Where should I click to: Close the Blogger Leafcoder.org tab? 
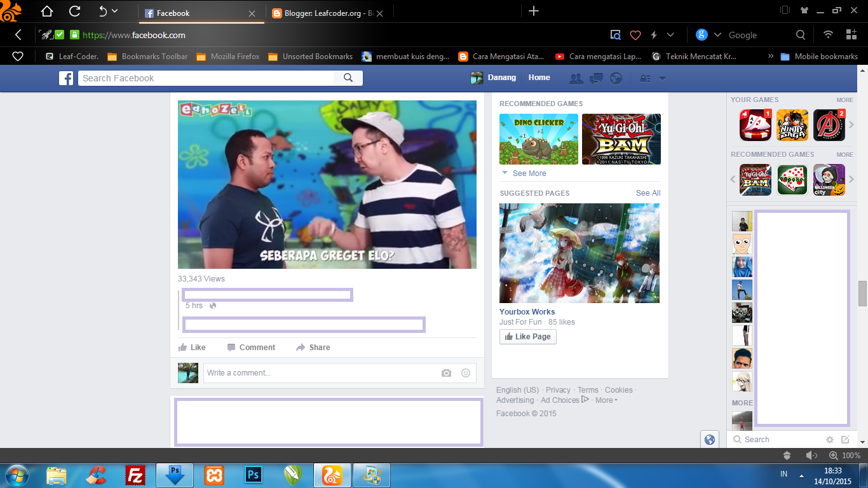point(380,13)
